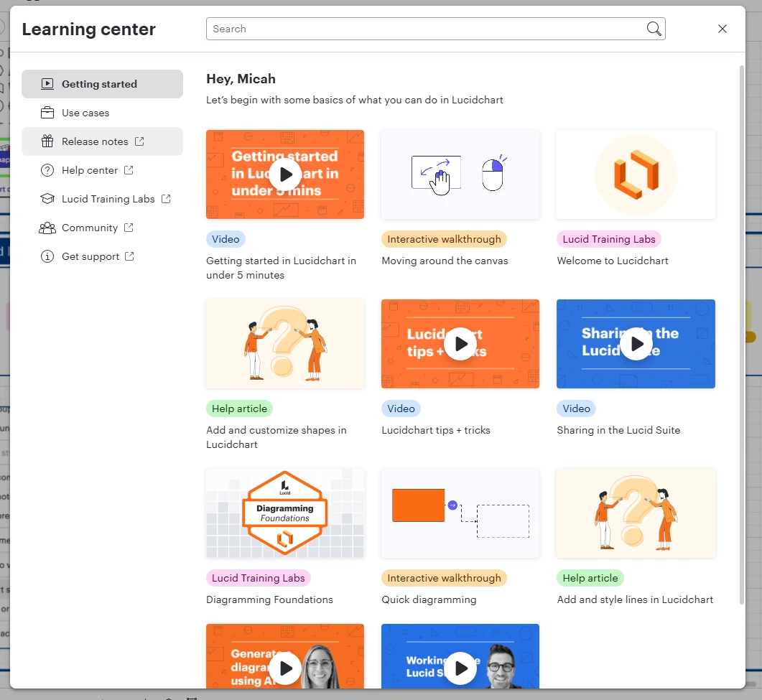Click the Release notes gift icon
The height and width of the screenshot is (700, 762).
[x=47, y=141]
